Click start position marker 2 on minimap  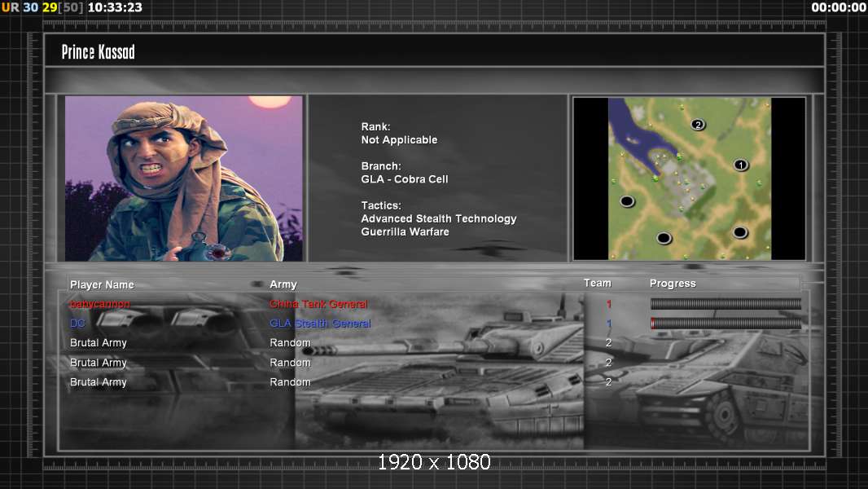(698, 125)
